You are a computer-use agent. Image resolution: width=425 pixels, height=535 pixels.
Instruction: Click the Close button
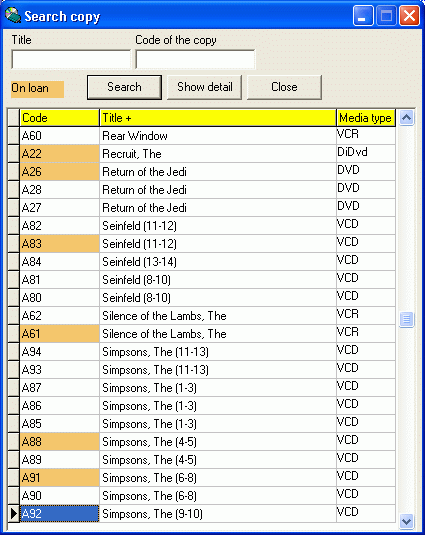click(x=284, y=87)
